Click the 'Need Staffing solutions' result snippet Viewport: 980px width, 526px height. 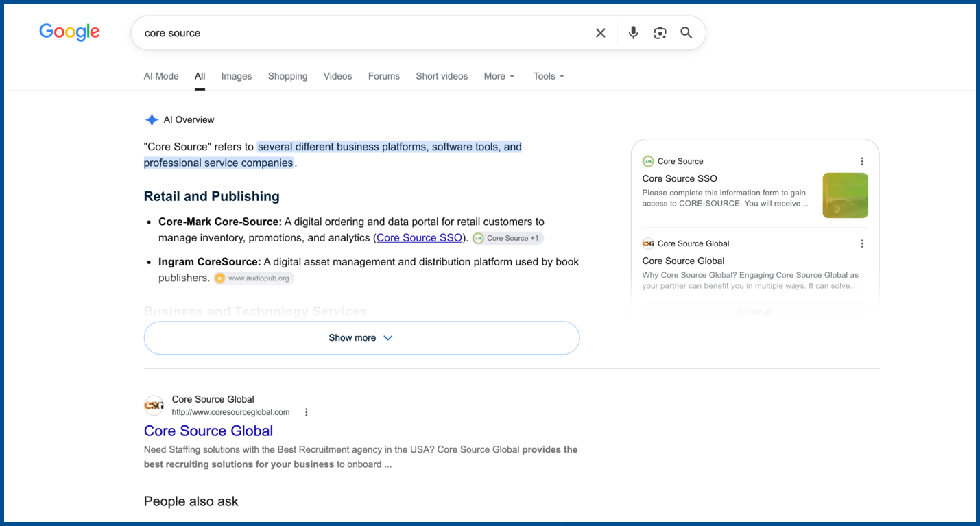coord(361,457)
